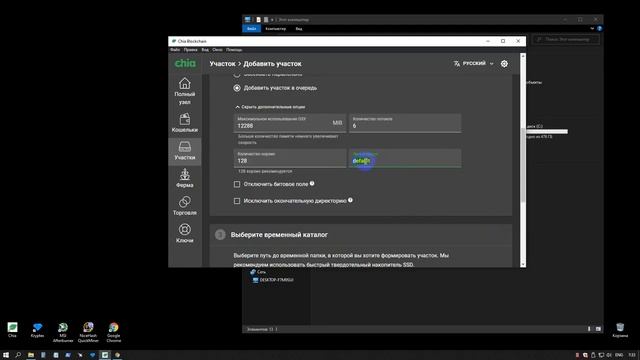
Task: Launch NiceHash QuickMiner desktop shortcut
Action: pyautogui.click(x=88, y=332)
